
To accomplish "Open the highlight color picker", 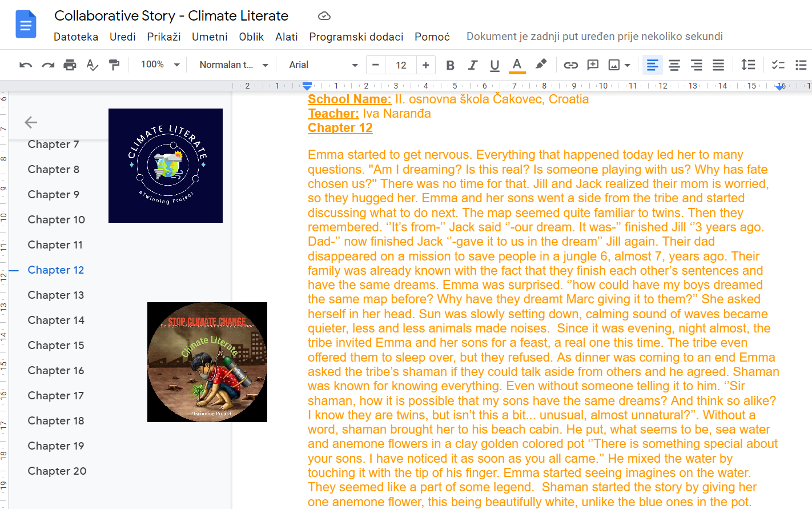I will pyautogui.click(x=540, y=65).
